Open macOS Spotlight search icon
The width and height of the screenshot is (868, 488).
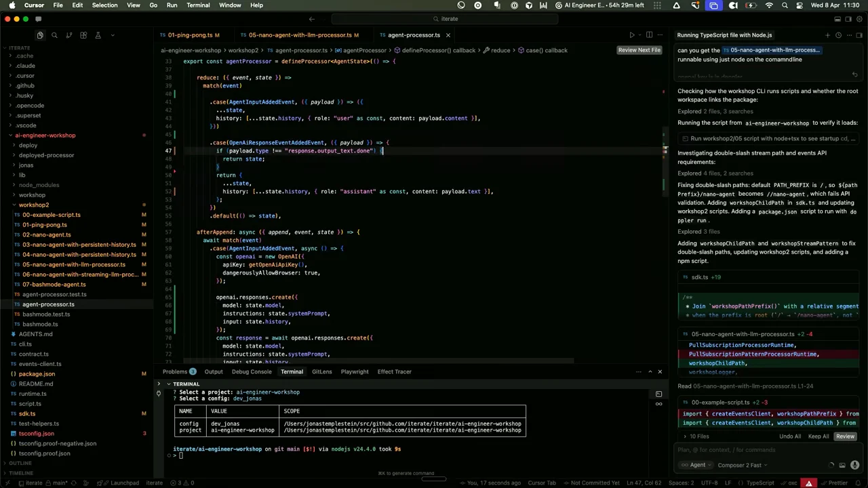pyautogui.click(x=785, y=5)
